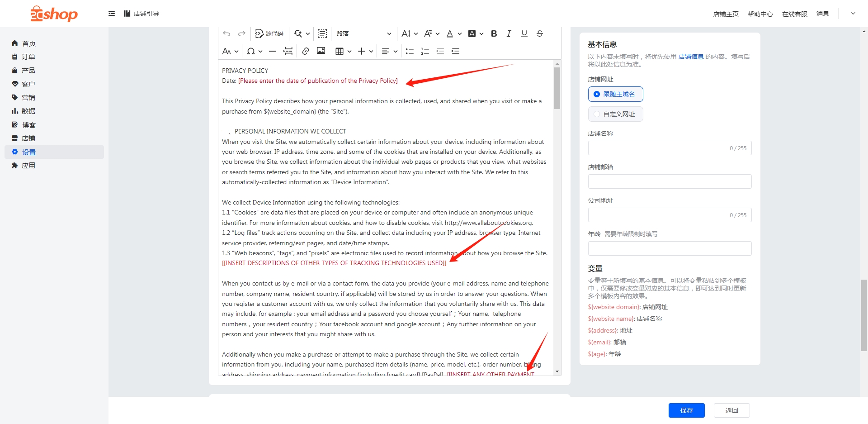
Task: Toggle bold formatting
Action: click(x=494, y=33)
